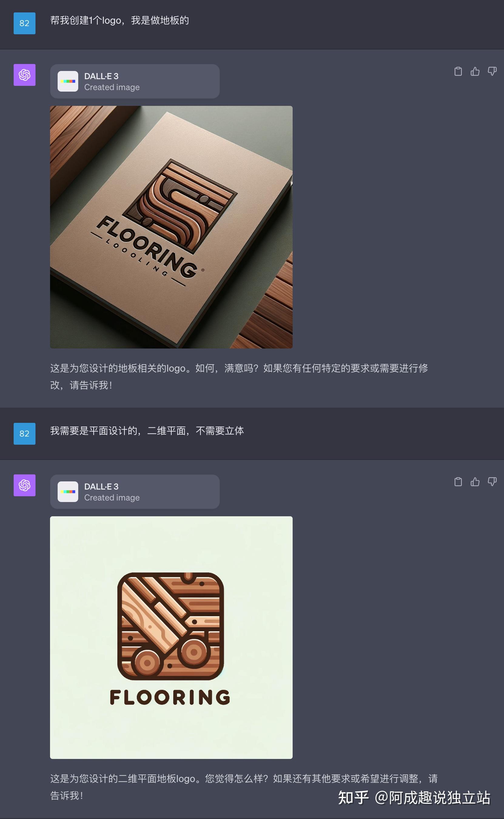The width and height of the screenshot is (504, 819).
Task: Thumbs down the first logo response
Action: click(x=492, y=71)
